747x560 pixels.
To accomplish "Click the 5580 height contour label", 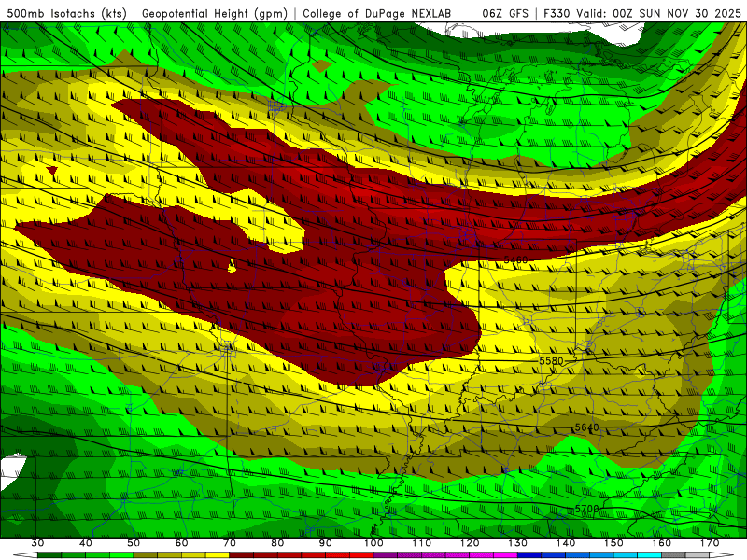I will click(551, 361).
